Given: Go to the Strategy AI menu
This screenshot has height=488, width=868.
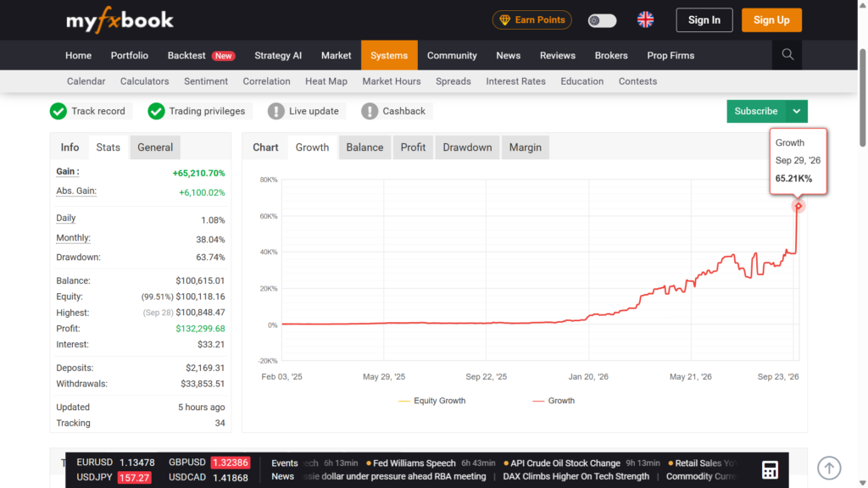Looking at the screenshot, I should [278, 55].
